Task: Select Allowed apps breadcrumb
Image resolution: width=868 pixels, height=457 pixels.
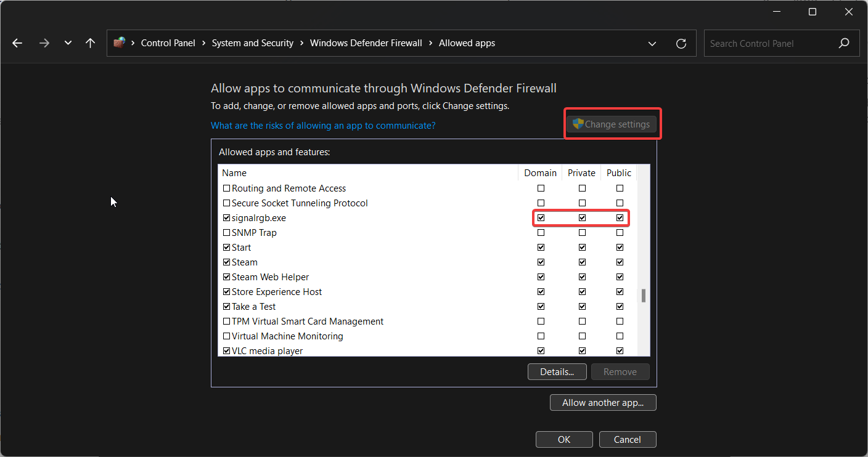Action: [x=467, y=43]
